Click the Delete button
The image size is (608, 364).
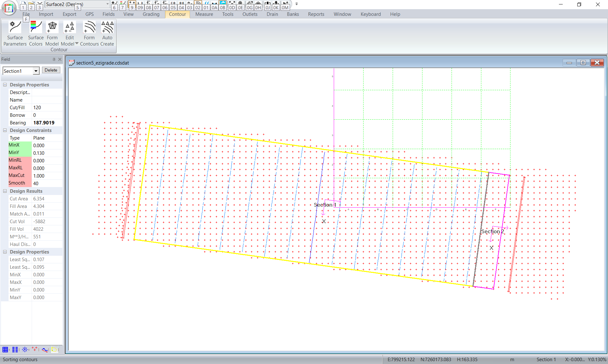point(51,70)
